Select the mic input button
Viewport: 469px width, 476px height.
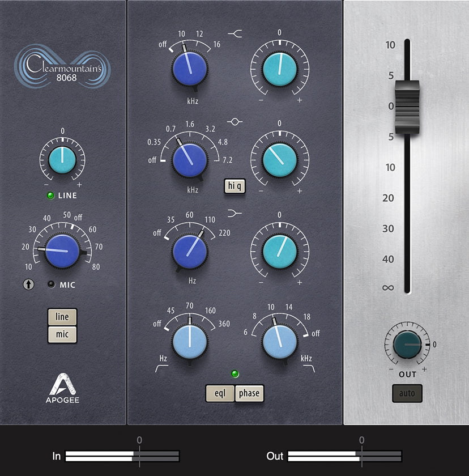pyautogui.click(x=62, y=334)
